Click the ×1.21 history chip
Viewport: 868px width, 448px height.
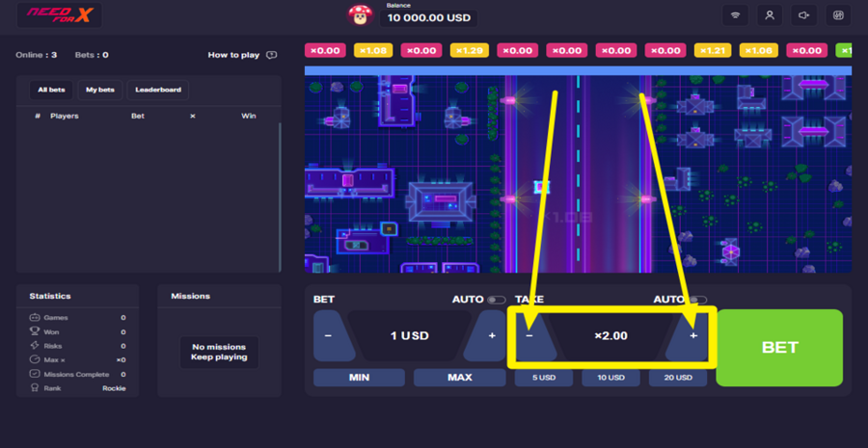[713, 50]
